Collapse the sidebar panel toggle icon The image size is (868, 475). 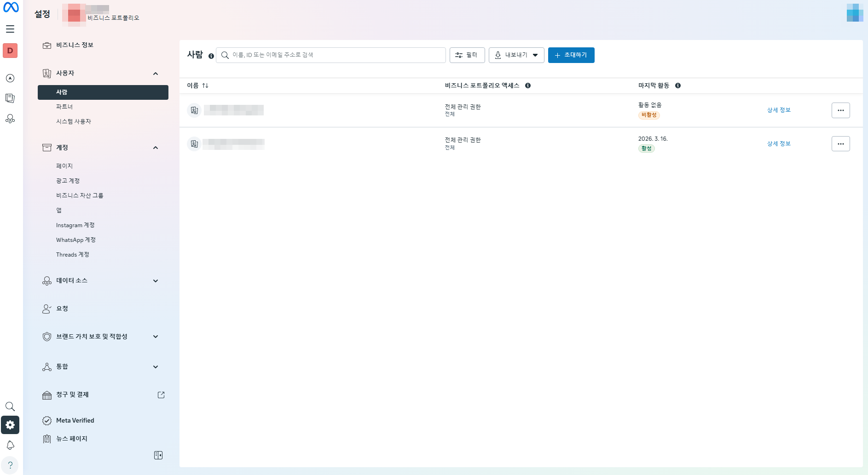(x=158, y=455)
